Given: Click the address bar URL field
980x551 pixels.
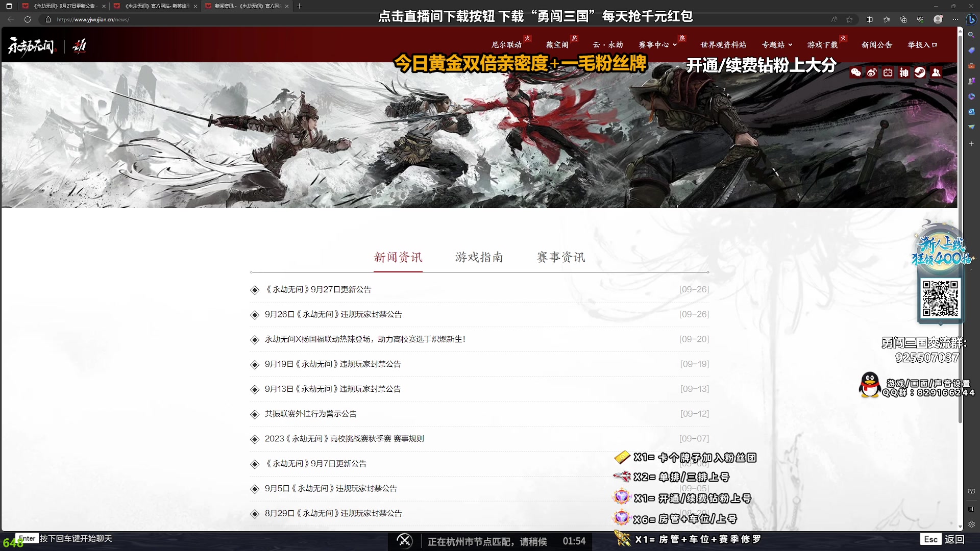Looking at the screenshot, I should pos(434,19).
